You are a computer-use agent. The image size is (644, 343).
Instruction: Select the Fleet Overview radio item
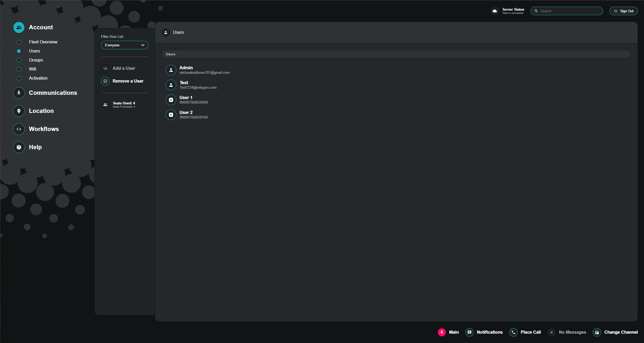click(x=19, y=42)
